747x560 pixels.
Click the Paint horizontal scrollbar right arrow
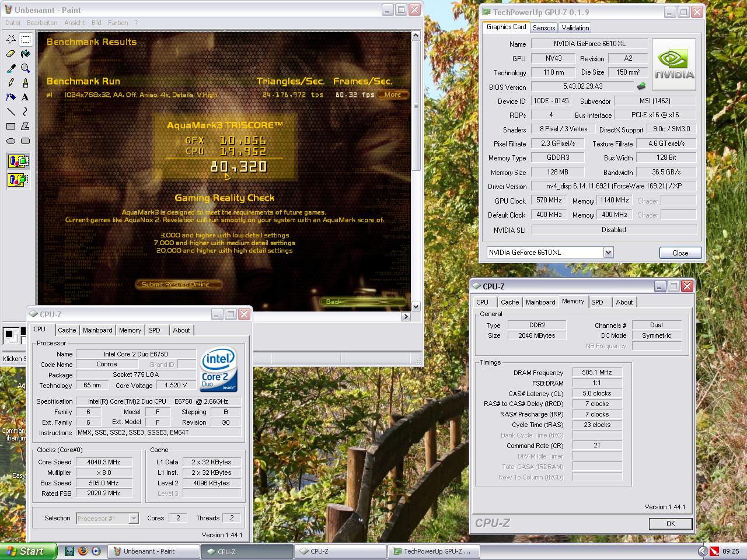pos(406,317)
